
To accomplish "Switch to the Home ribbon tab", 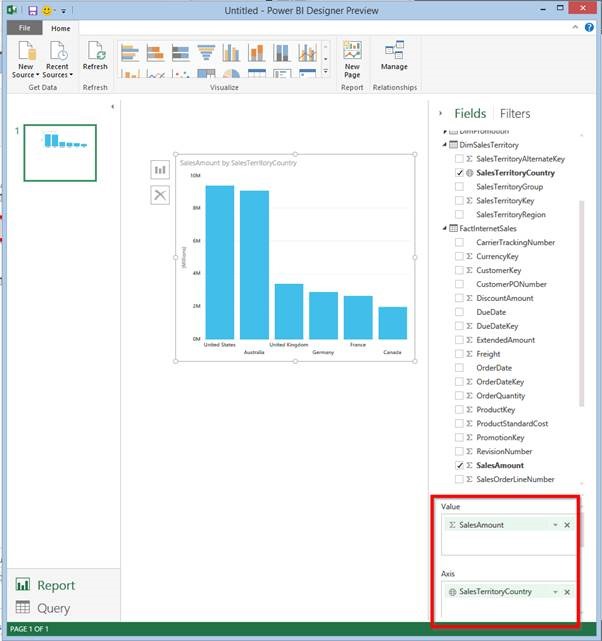I will [x=60, y=28].
